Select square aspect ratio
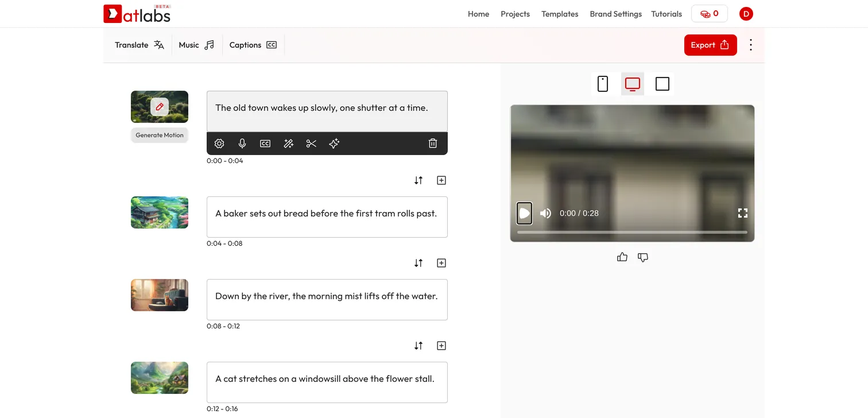This screenshot has height=418, width=868. 662,84
